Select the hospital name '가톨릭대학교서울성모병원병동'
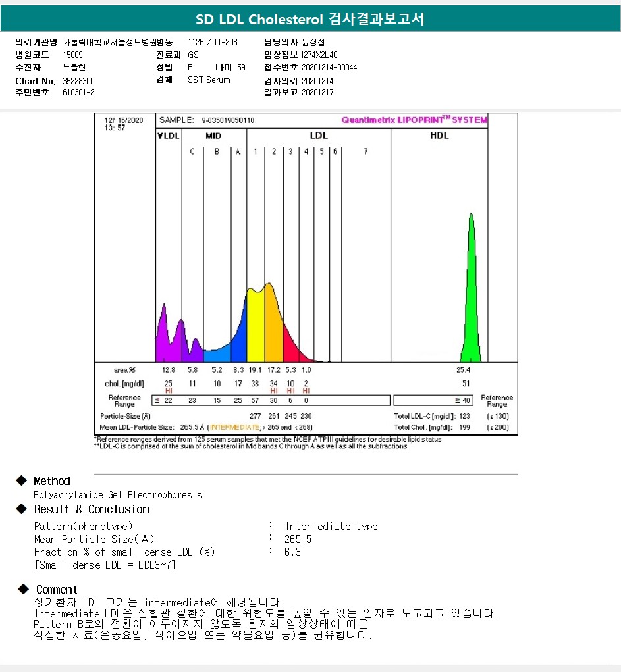The image size is (621, 672). coord(117,42)
